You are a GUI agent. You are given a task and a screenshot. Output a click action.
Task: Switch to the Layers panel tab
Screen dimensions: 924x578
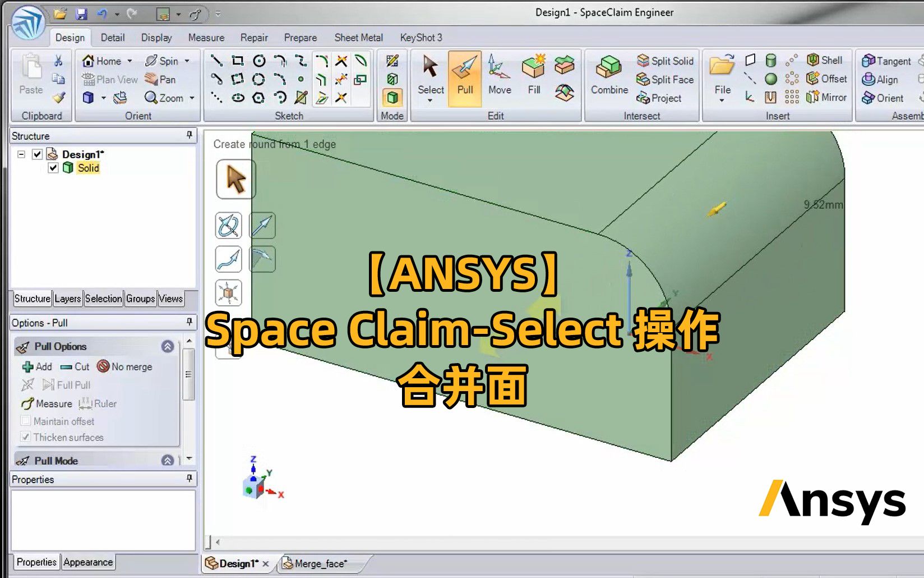67,299
